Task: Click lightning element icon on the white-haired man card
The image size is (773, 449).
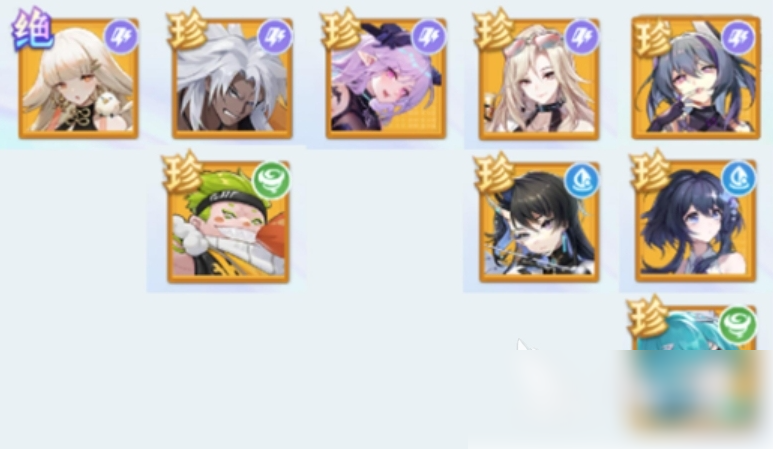Action: [275, 36]
